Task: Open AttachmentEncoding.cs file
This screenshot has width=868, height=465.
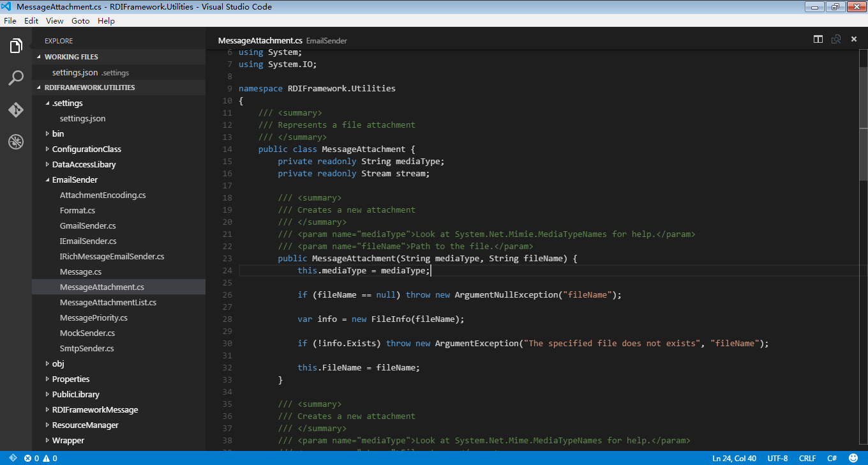Action: click(x=119, y=195)
